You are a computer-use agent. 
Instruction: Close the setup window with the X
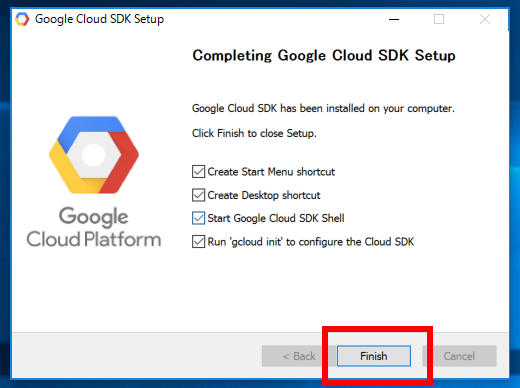[485, 19]
